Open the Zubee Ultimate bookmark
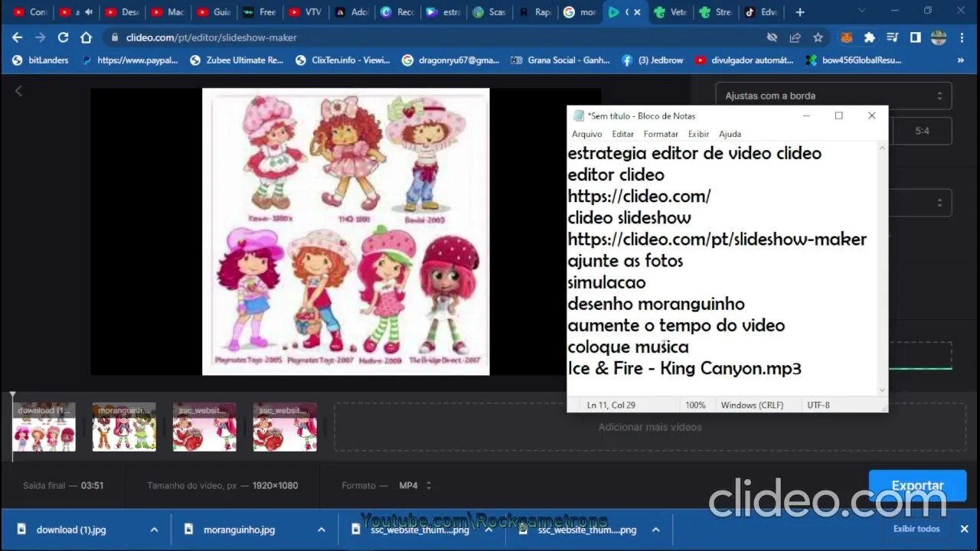Image resolution: width=980 pixels, height=551 pixels. click(x=237, y=60)
